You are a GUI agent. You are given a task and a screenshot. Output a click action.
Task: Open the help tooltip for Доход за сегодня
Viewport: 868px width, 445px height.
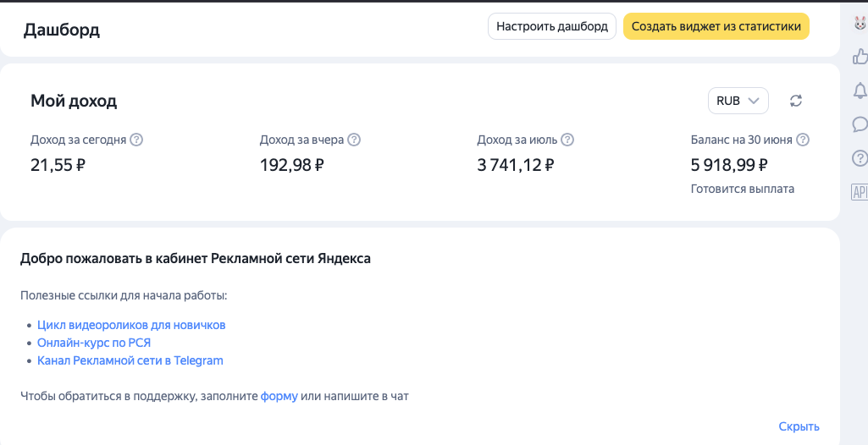pos(136,140)
